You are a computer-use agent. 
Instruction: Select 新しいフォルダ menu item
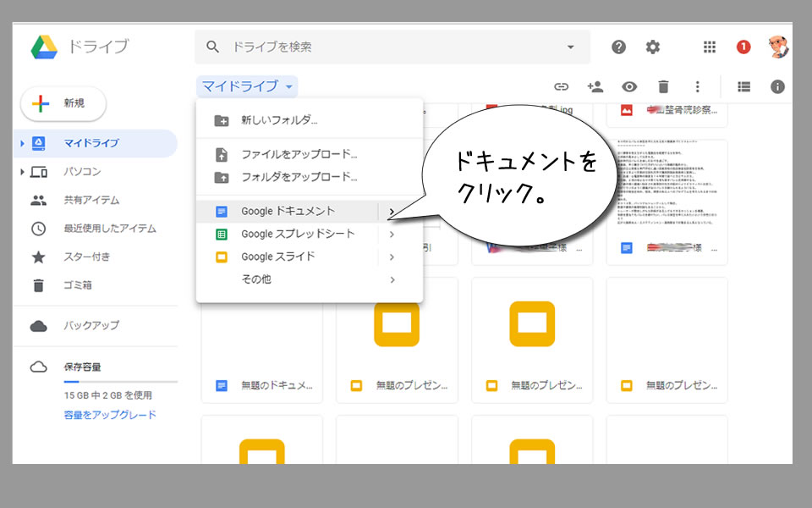[x=310, y=120]
